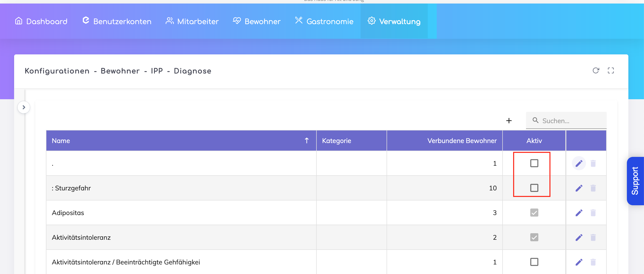
Task: Edit the Sturzgefahr row with pencil icon
Action: [x=579, y=188]
